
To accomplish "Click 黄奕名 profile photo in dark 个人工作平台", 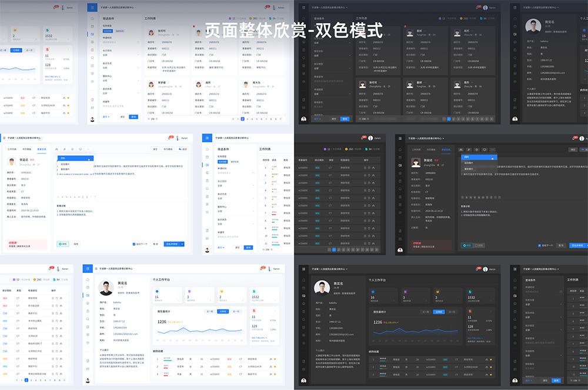I will click(x=321, y=288).
